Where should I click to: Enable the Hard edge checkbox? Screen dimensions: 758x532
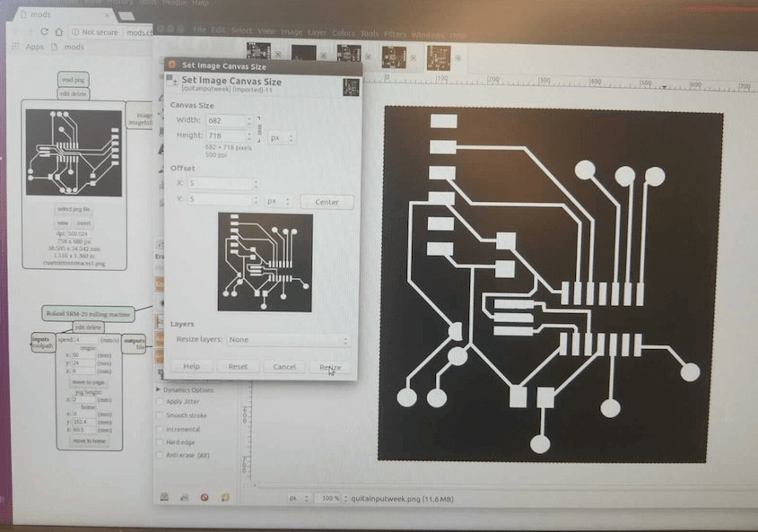point(160,442)
